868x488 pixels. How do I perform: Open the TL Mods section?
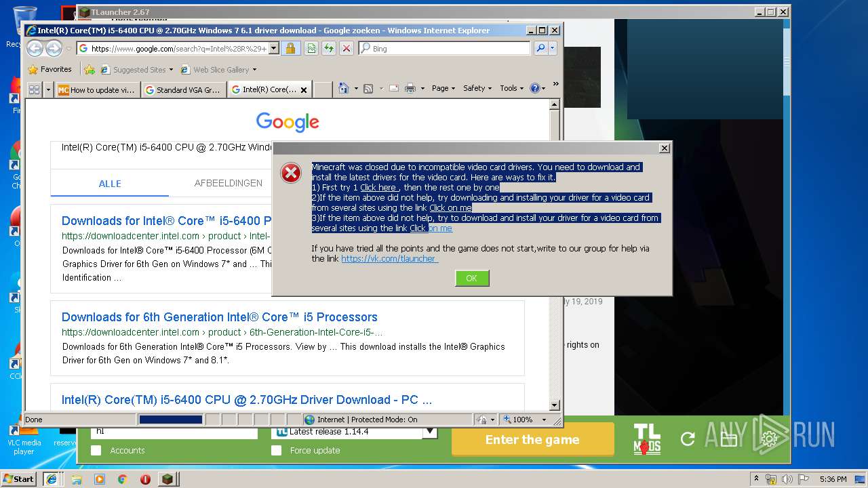pyautogui.click(x=647, y=439)
